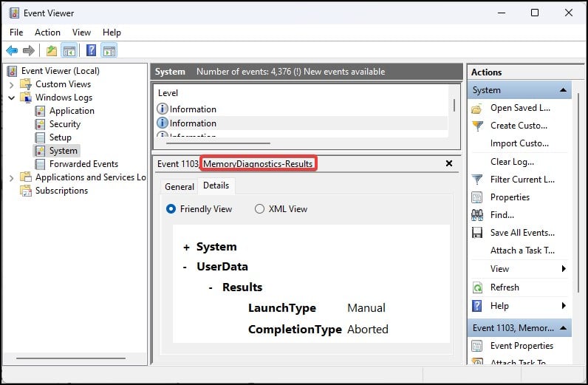Close the event preview pane with X
Screen dimensions: 588x385
click(x=449, y=163)
